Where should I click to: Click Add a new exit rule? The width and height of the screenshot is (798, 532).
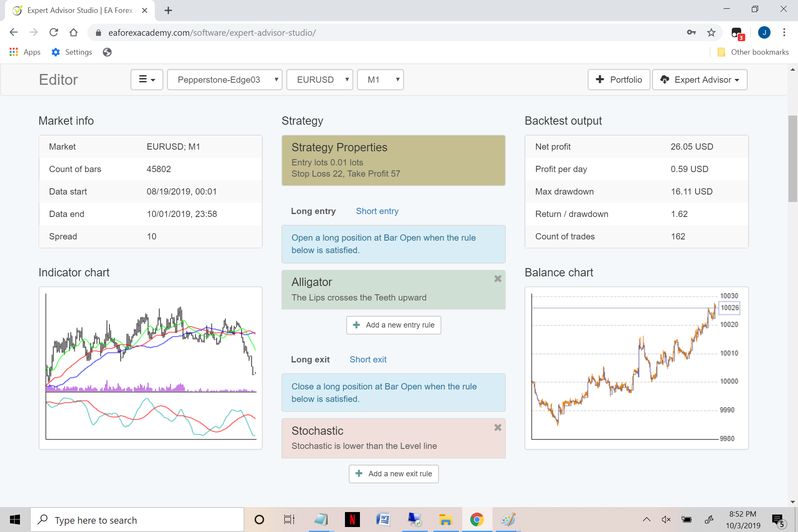pyautogui.click(x=393, y=474)
